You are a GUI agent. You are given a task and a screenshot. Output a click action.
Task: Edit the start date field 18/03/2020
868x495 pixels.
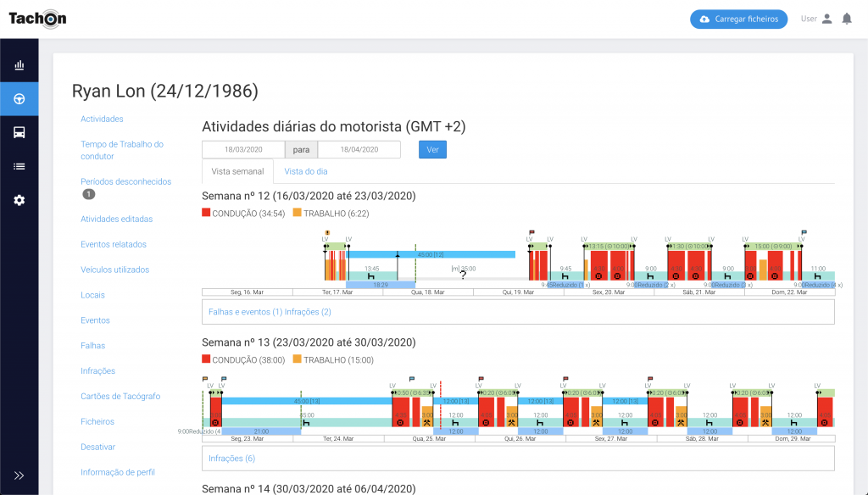(242, 149)
